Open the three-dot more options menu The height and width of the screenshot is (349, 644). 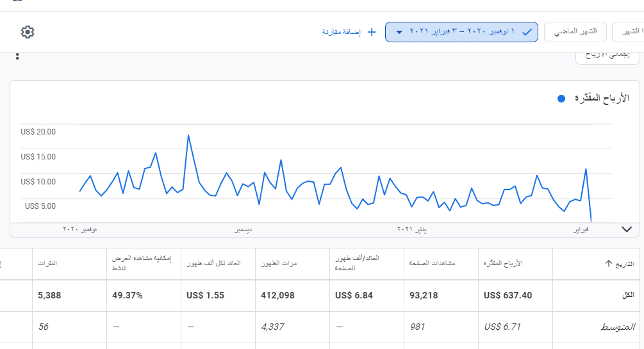tap(17, 56)
